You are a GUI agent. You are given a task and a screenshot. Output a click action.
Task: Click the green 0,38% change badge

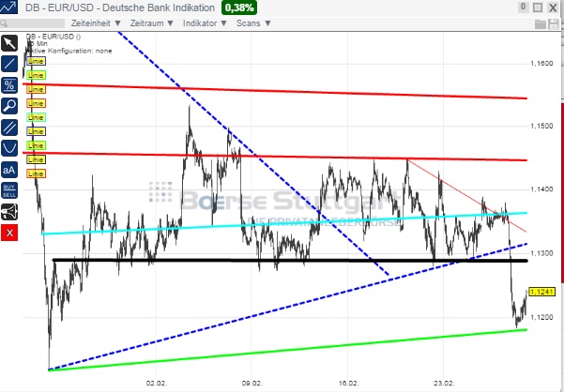(x=239, y=8)
